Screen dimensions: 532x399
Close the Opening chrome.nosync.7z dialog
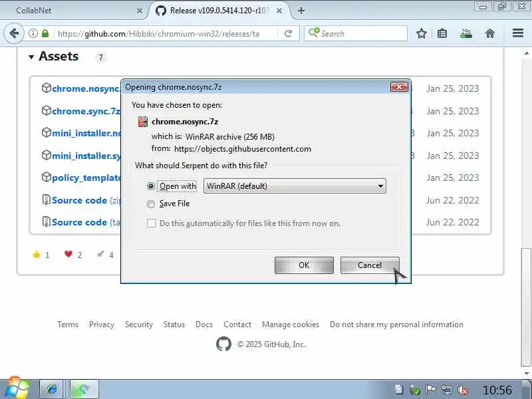[x=399, y=87]
